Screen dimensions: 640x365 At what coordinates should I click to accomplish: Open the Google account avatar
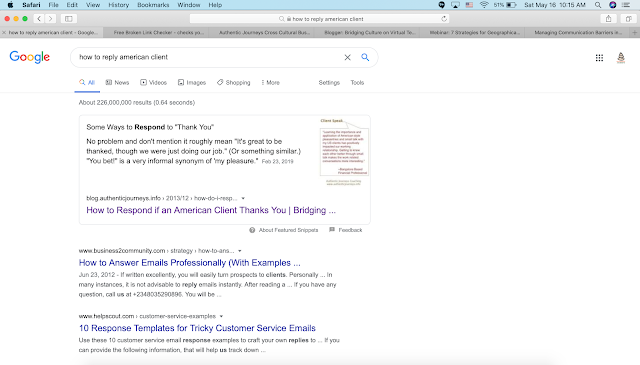point(621,58)
